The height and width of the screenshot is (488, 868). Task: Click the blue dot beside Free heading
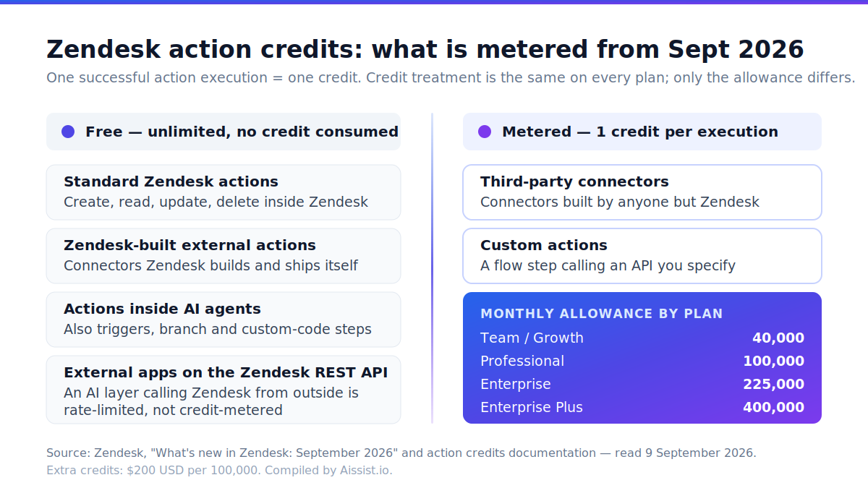pyautogui.click(x=68, y=132)
